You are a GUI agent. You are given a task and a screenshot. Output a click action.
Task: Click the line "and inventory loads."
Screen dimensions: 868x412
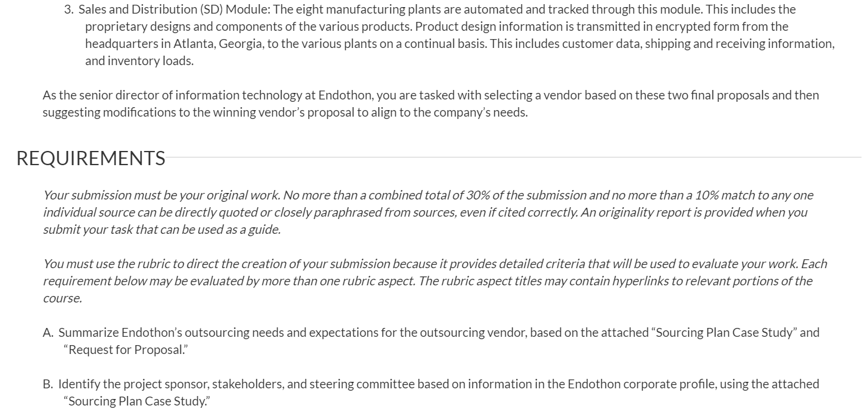[139, 61]
